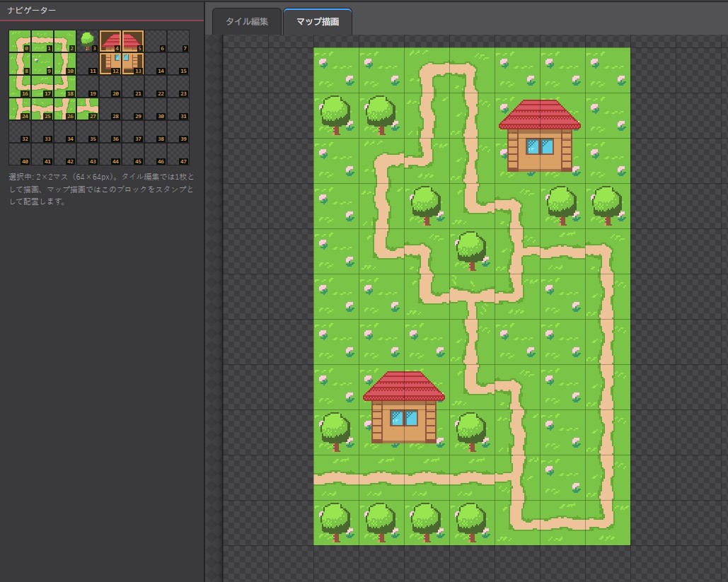Choose empty palette slot 20
This screenshot has width=728, height=582.
pyautogui.click(x=110, y=86)
